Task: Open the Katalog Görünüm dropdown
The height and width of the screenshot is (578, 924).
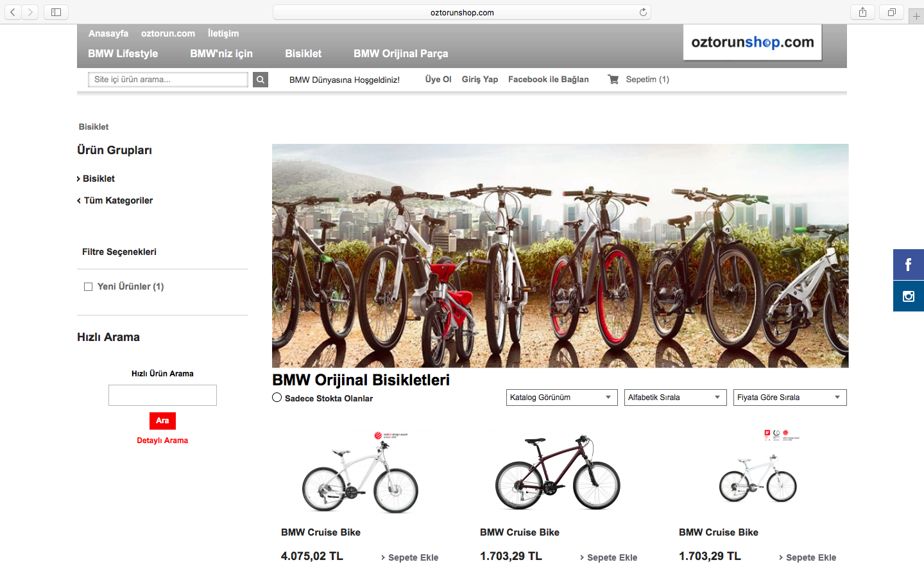Action: pos(561,398)
